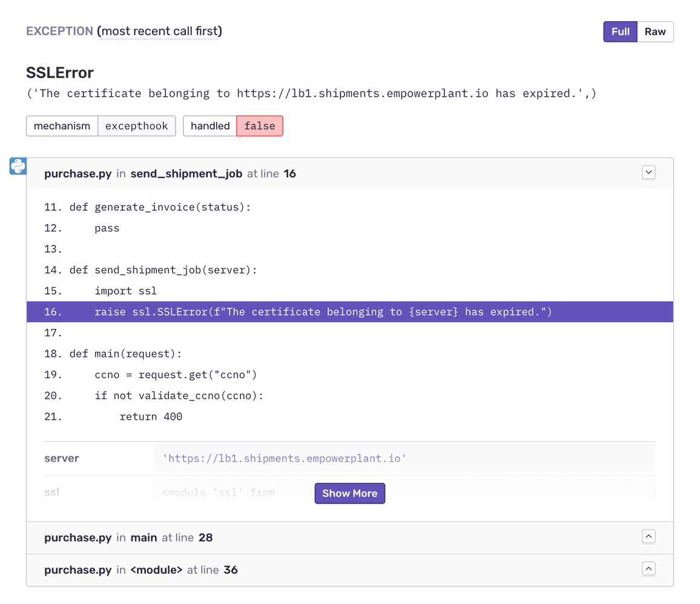Collapse the send_shipment_job frame using its chevron

649,173
